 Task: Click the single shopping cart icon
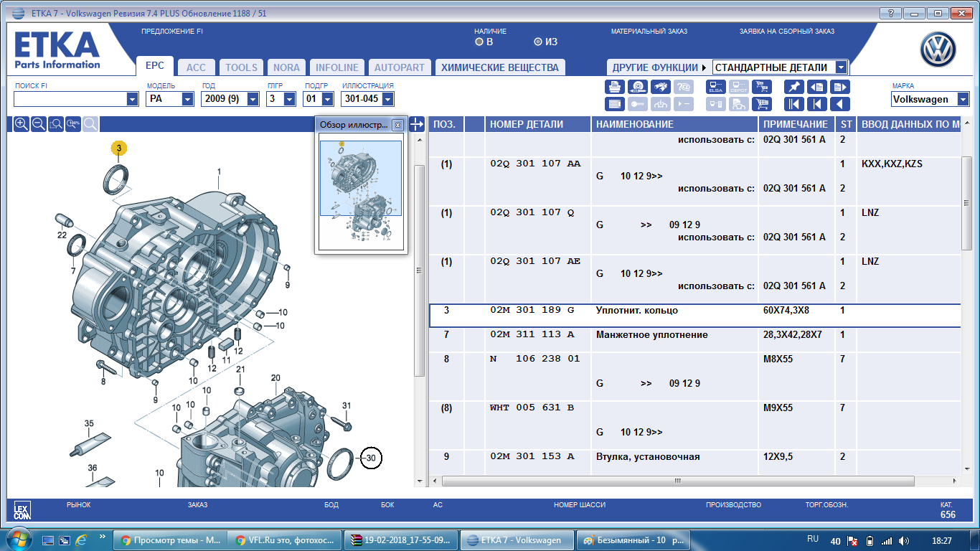761,104
